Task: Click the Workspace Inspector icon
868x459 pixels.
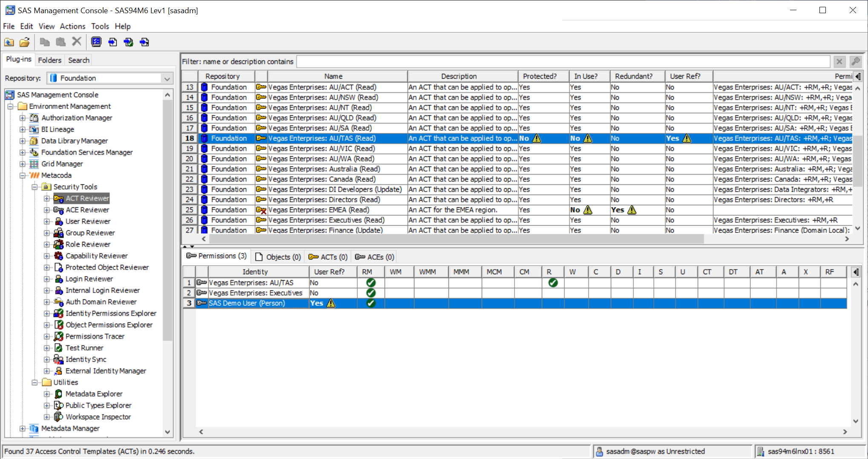Action: (x=59, y=417)
